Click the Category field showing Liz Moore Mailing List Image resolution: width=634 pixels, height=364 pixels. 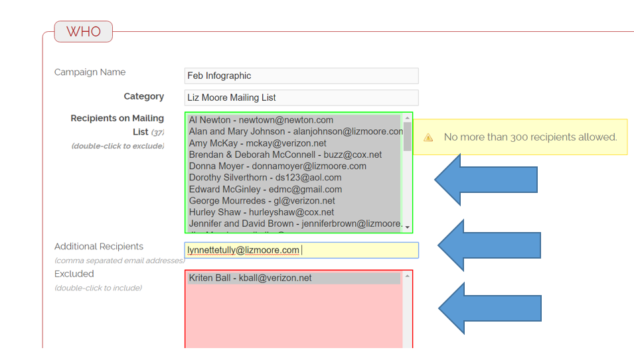point(301,97)
